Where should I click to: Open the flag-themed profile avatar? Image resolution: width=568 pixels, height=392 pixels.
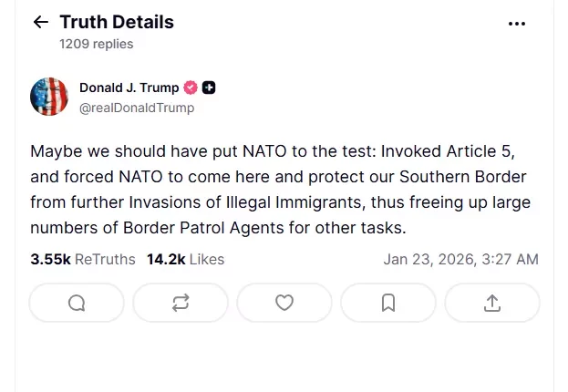[49, 97]
